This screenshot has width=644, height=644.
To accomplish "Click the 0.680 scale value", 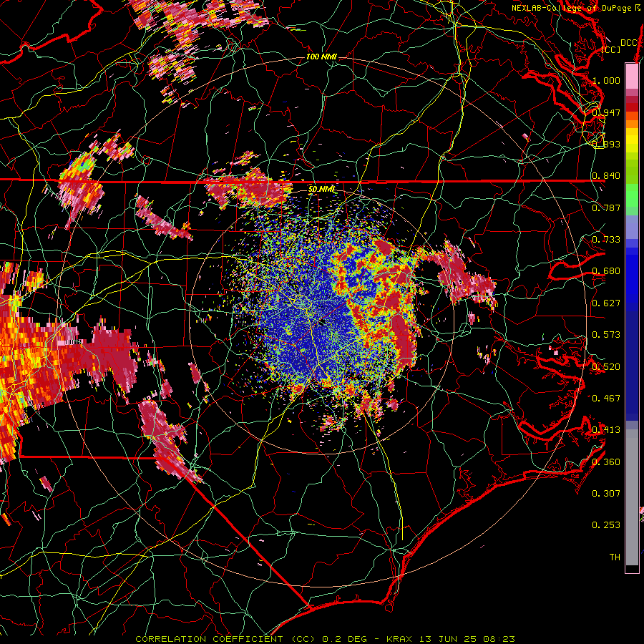I will click(606, 271).
